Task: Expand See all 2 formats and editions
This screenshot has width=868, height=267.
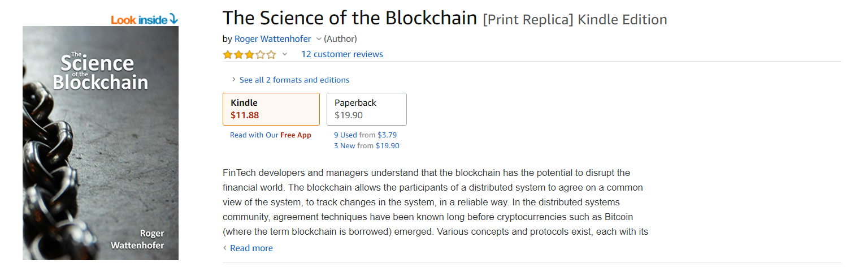Action: pos(294,80)
